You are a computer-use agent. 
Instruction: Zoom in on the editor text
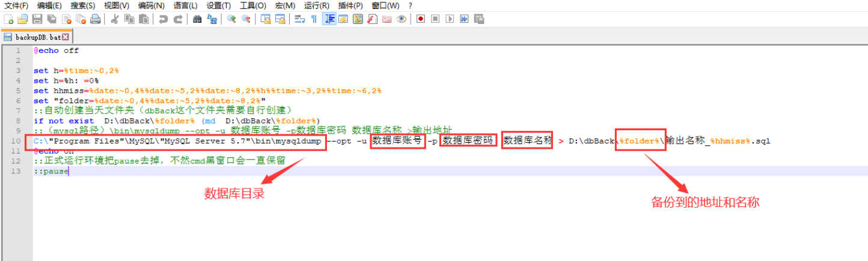tap(231, 19)
